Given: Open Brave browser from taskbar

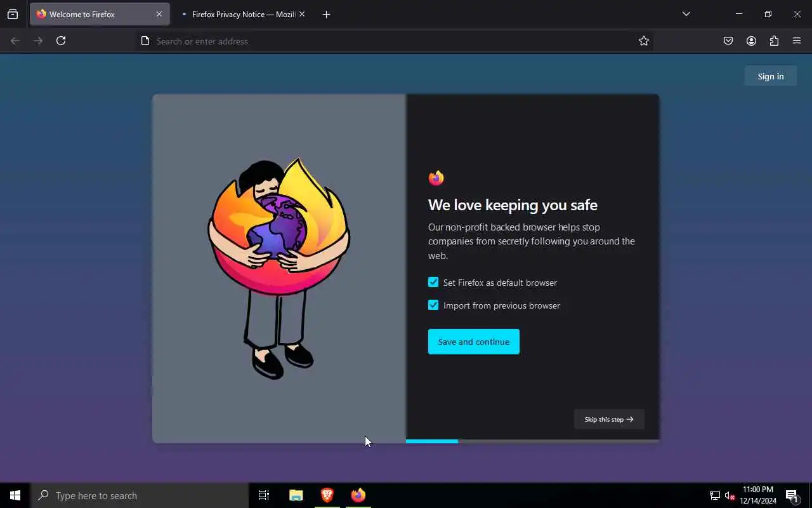Looking at the screenshot, I should pyautogui.click(x=327, y=495).
